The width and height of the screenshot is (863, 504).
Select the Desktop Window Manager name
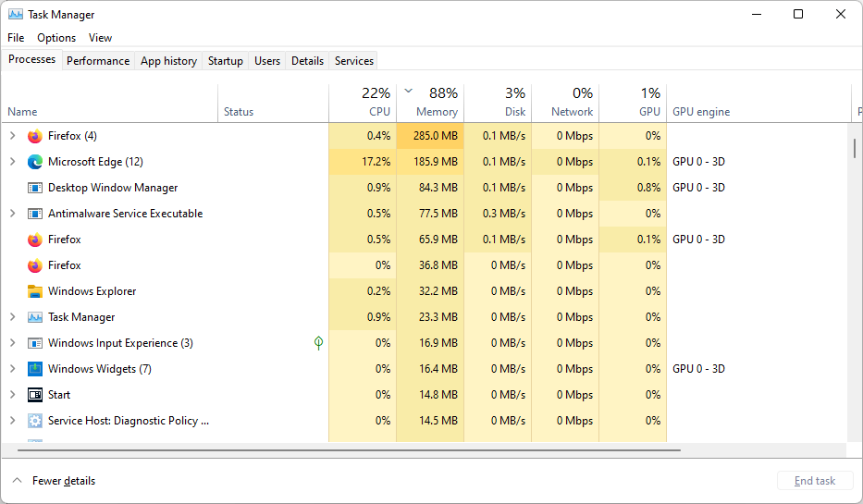tap(113, 188)
